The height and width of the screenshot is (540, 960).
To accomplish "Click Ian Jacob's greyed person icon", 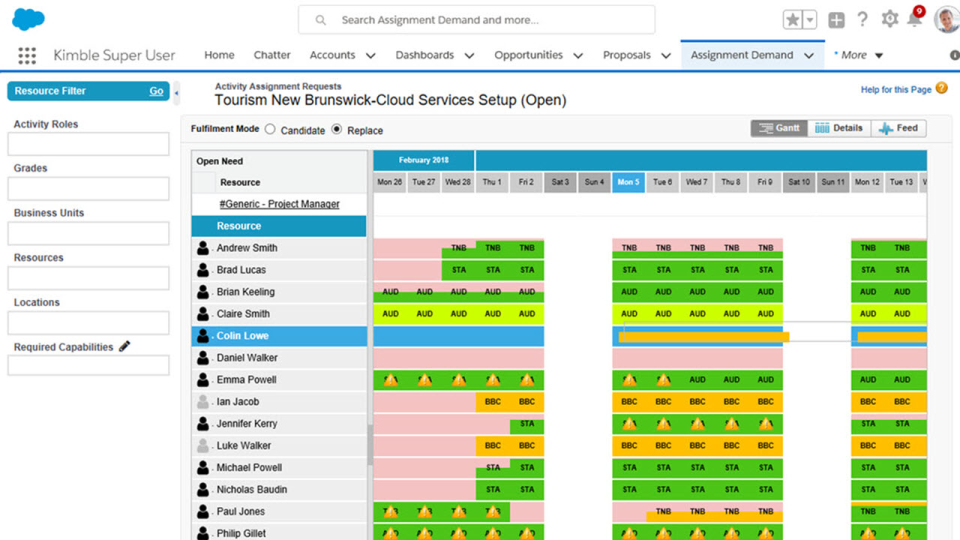I will (203, 402).
